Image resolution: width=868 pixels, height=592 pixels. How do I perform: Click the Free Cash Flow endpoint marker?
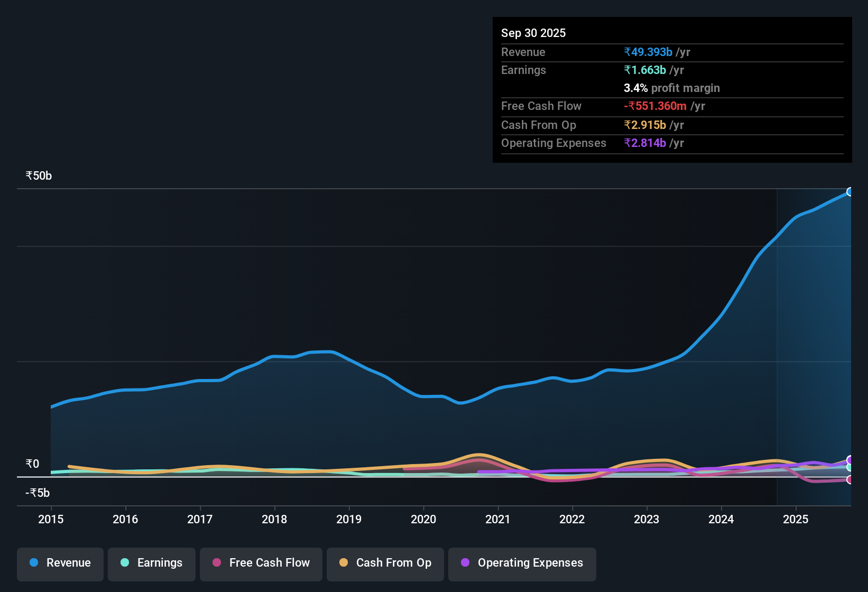tap(850, 480)
